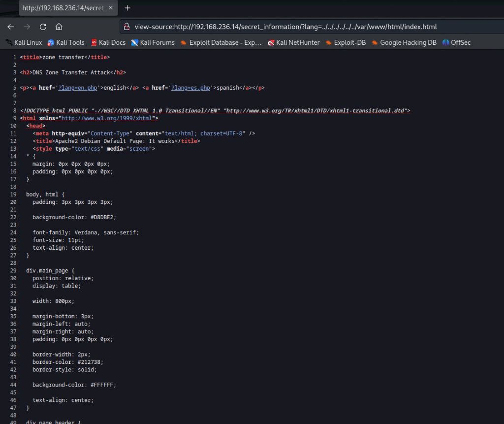Click 'margin-right: auto;' line
The height and width of the screenshot is (424, 504).
click(x=63, y=331)
